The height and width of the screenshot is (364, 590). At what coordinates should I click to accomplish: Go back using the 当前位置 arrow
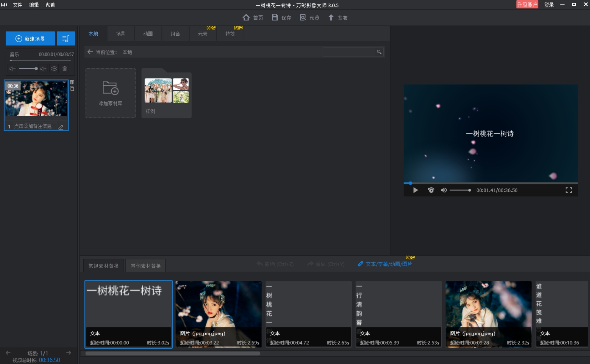[x=90, y=52]
